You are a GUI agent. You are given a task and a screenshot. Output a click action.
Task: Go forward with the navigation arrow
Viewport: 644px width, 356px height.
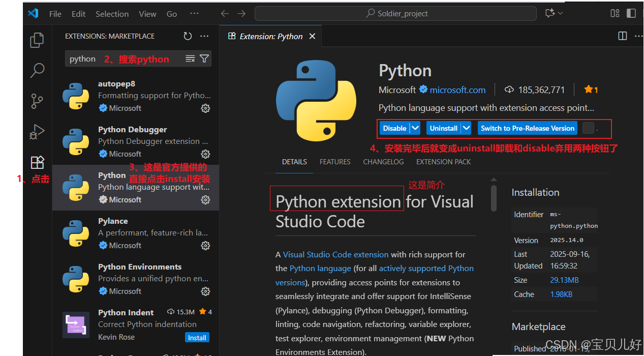[x=241, y=14]
